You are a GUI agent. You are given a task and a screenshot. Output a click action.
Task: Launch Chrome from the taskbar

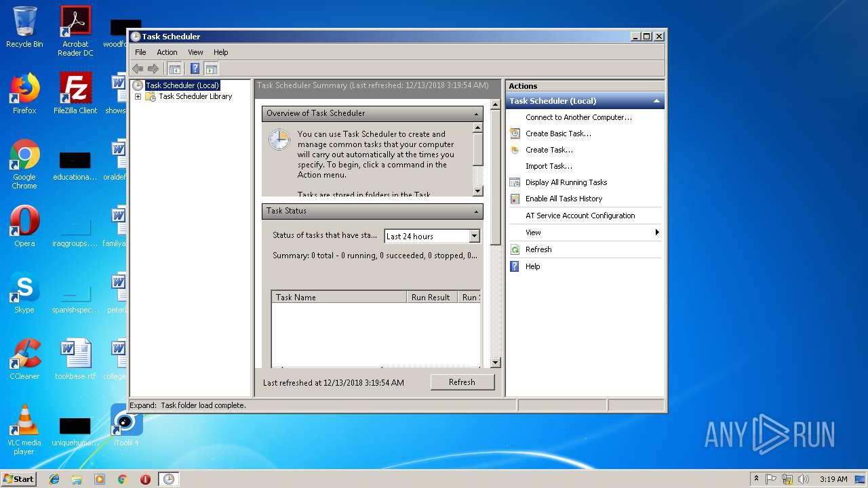(122, 479)
